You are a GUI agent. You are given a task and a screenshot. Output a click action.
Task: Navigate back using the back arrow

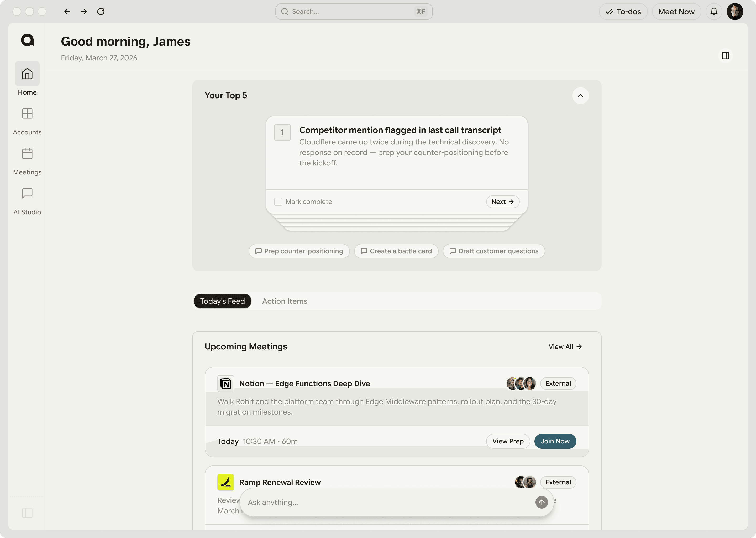coord(67,11)
